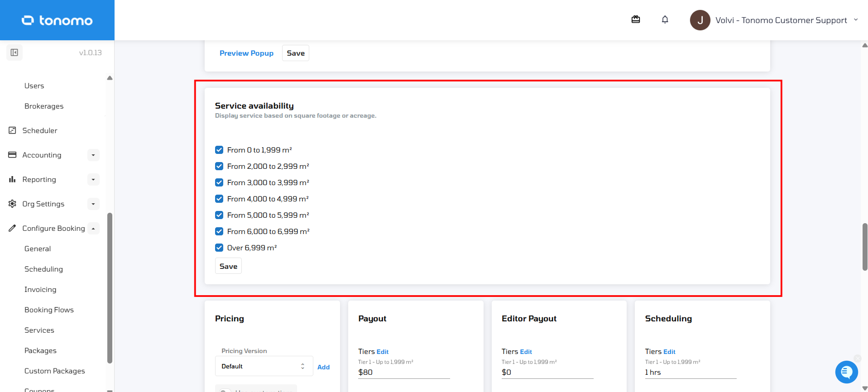This screenshot has height=392, width=868.
Task: Click Save next to Preview Popup
Action: 296,53
